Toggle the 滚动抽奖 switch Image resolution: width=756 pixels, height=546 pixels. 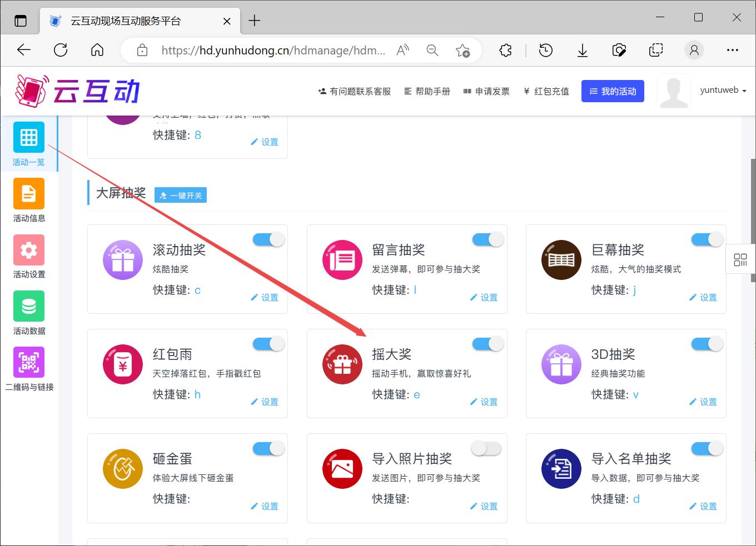269,239
